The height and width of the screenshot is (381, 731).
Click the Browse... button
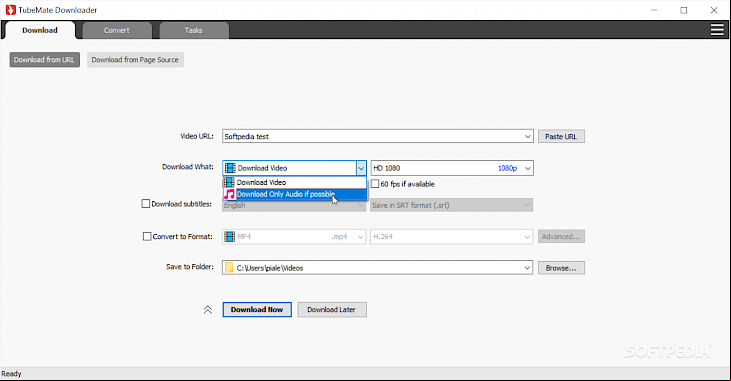561,268
